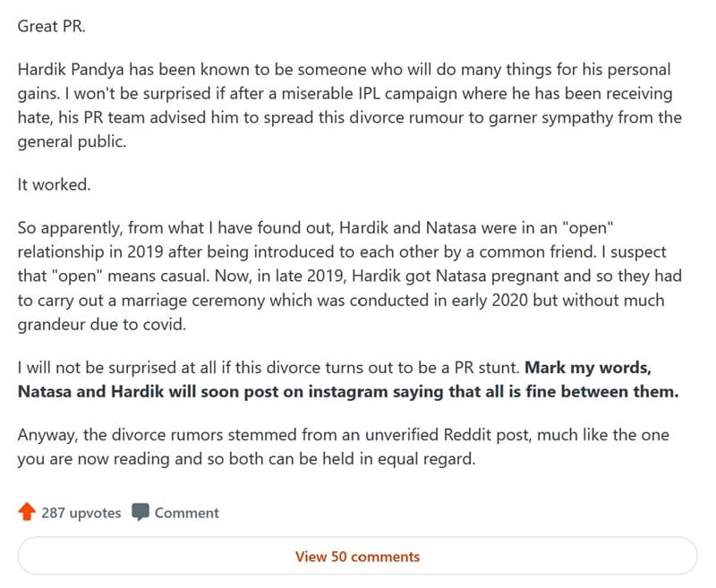Click the paragraph beginning 'So apparently, from what'
Image resolution: width=716 pixels, height=588 pixels.
[x=350, y=276]
